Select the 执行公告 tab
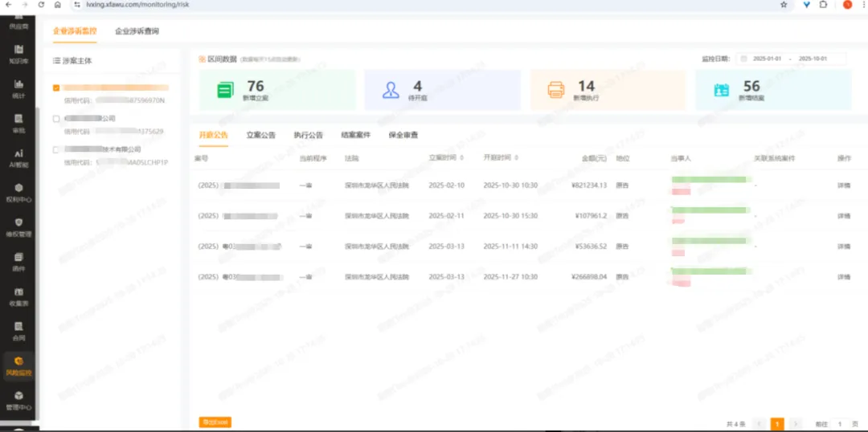Viewport: 868px width, 432px height. pyautogui.click(x=309, y=134)
